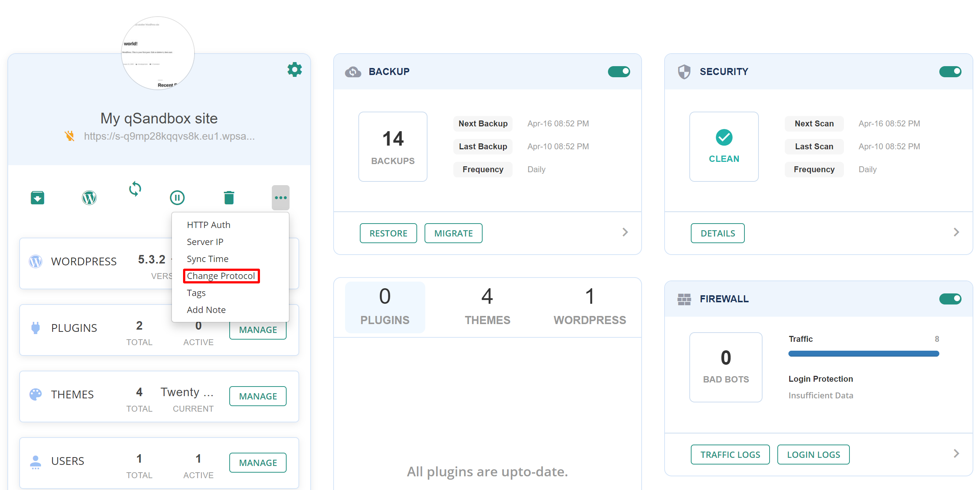Disable the Security toggle
Viewport: 980px width, 490px height.
950,71
